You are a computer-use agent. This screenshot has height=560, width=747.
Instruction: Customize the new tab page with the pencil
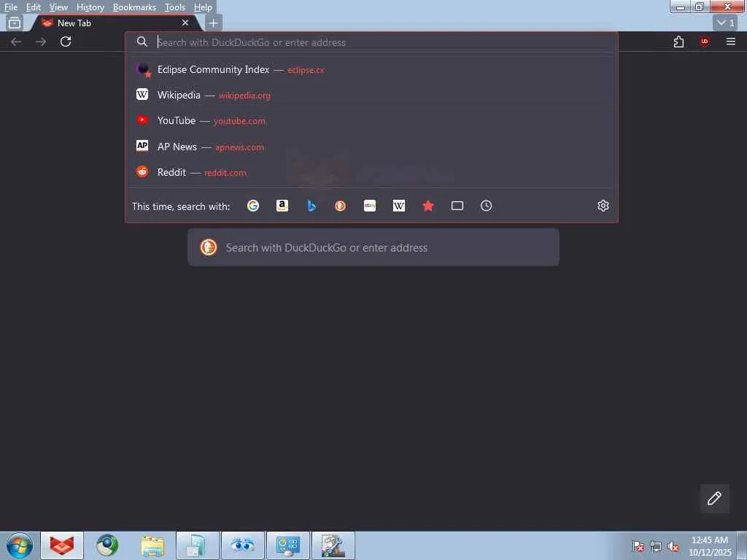(714, 499)
